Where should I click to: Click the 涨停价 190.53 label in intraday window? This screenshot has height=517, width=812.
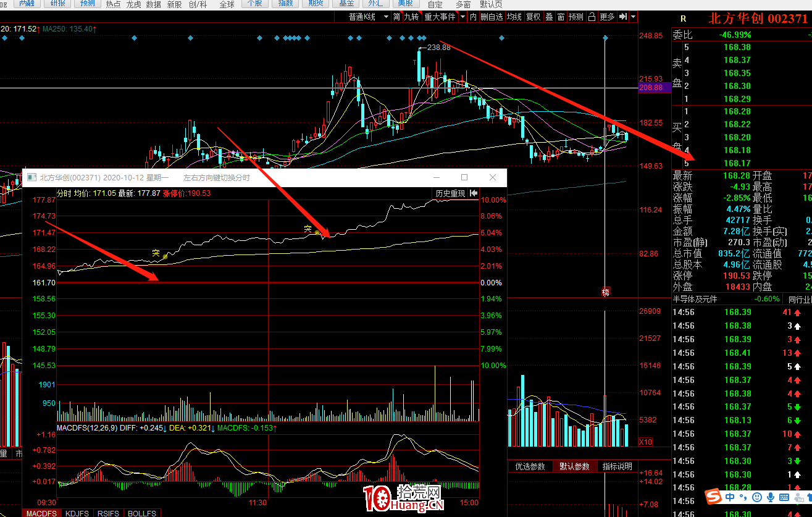(186, 193)
